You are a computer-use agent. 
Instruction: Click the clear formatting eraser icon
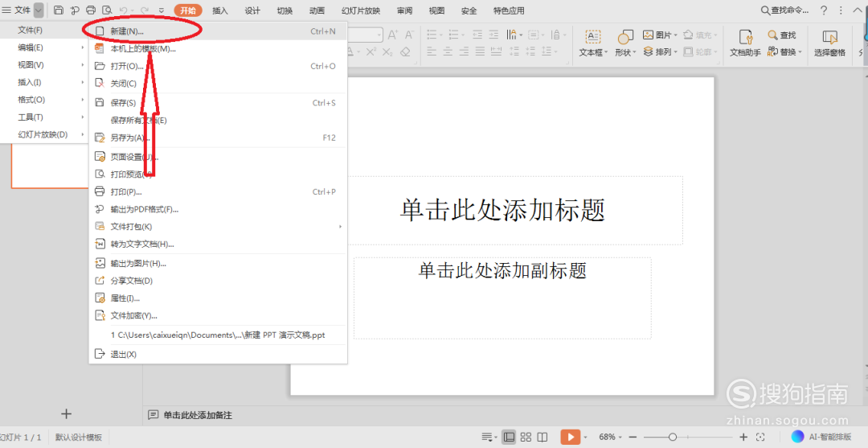point(405,52)
